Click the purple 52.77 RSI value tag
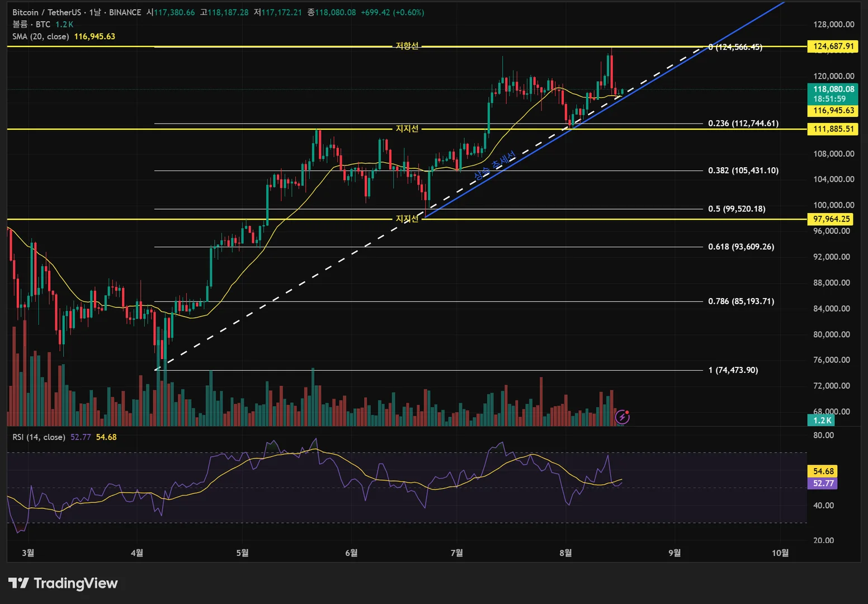868x604 pixels. pos(823,483)
